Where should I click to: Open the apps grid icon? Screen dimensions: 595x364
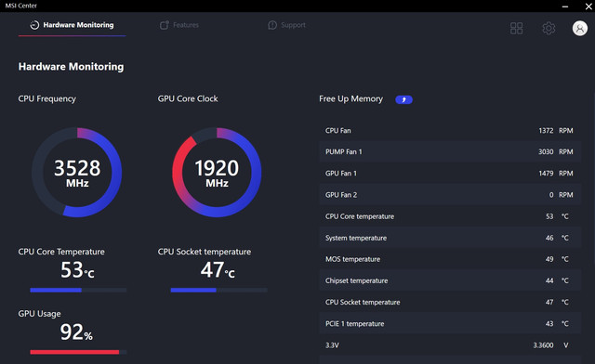click(x=516, y=28)
